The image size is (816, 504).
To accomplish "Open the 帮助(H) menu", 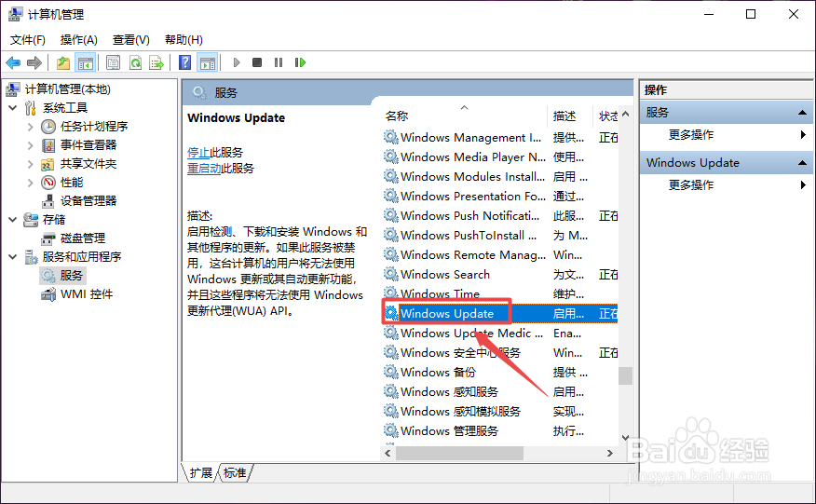I will (184, 40).
